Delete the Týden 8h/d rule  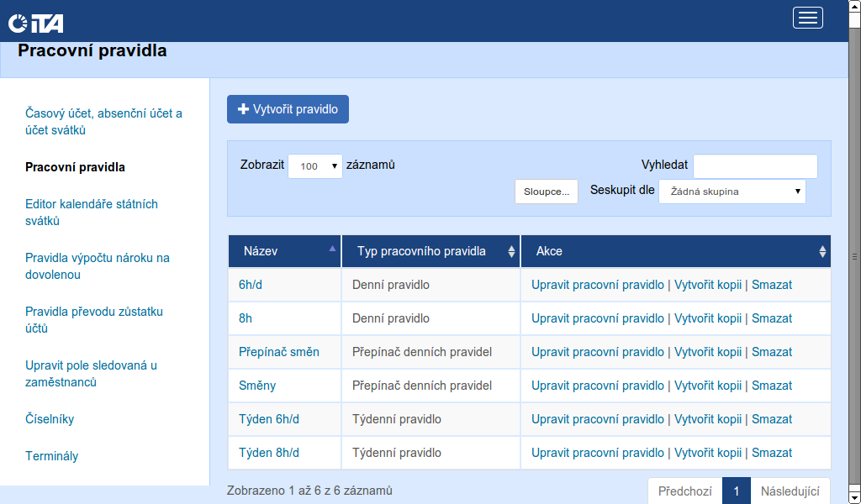click(771, 453)
